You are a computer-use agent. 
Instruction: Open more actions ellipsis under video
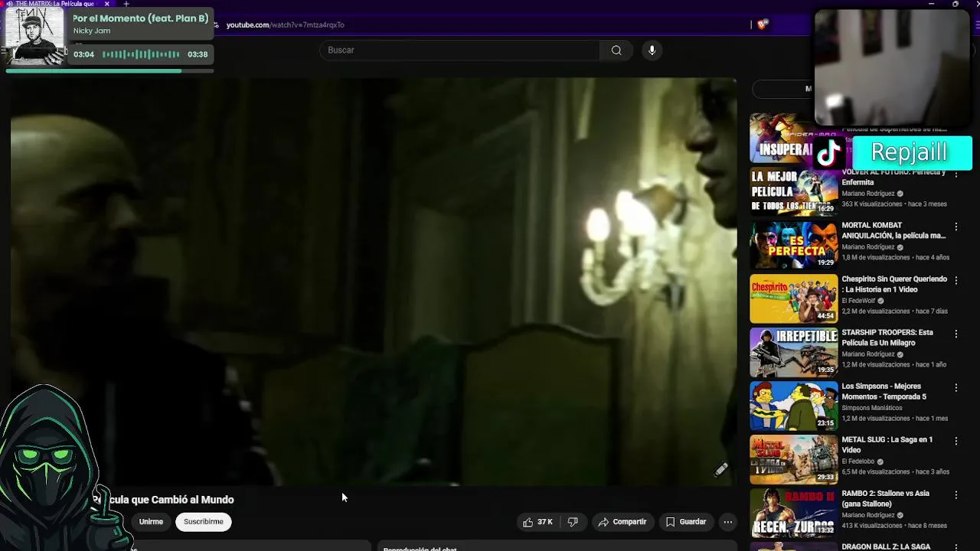pos(728,522)
